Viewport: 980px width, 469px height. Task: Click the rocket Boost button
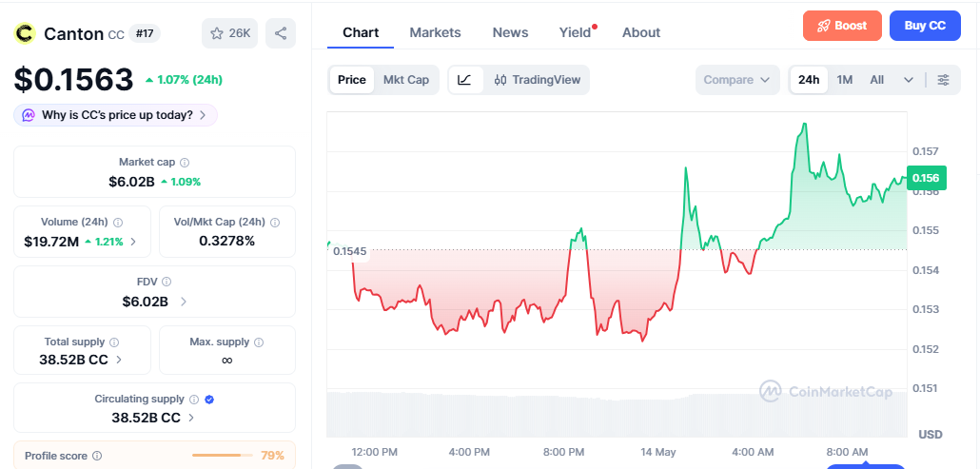pos(842,27)
